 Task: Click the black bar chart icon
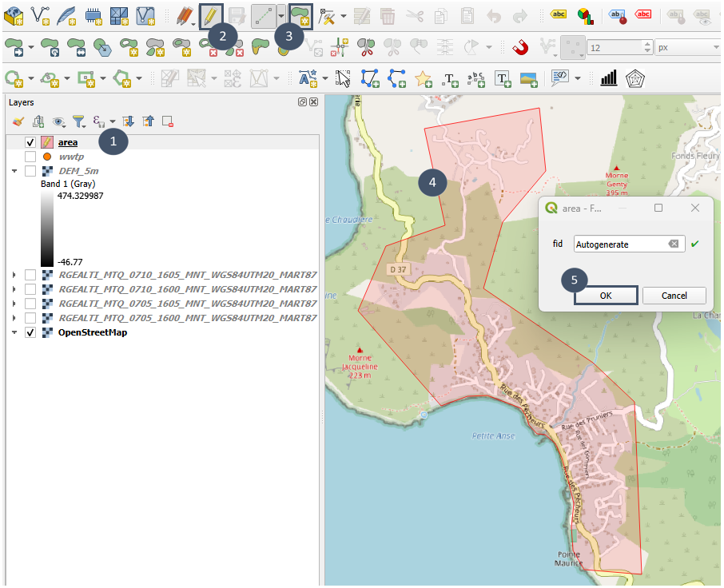pyautogui.click(x=609, y=78)
